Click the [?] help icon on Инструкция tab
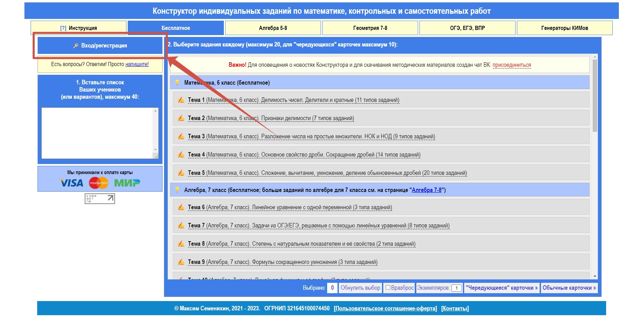 (x=63, y=28)
